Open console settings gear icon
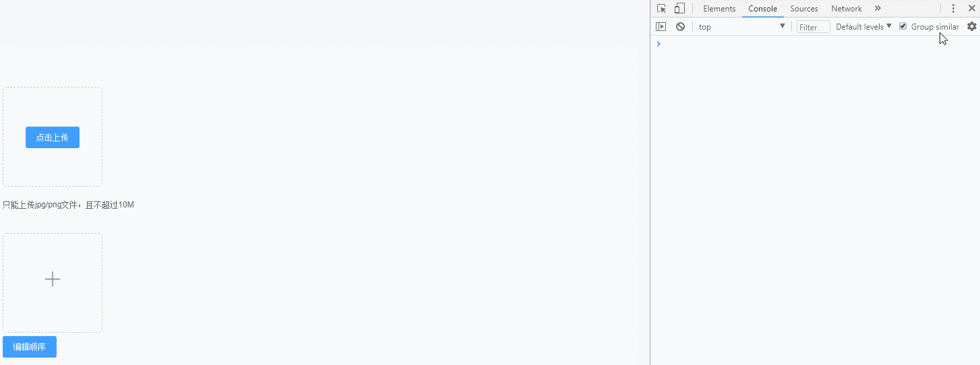Viewport: 980px width, 365px height. (x=971, y=26)
